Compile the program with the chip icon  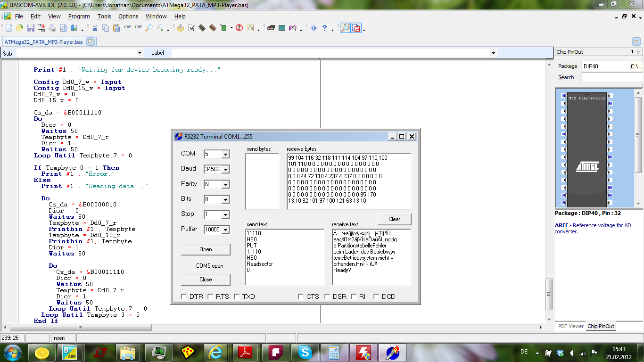pos(202,28)
